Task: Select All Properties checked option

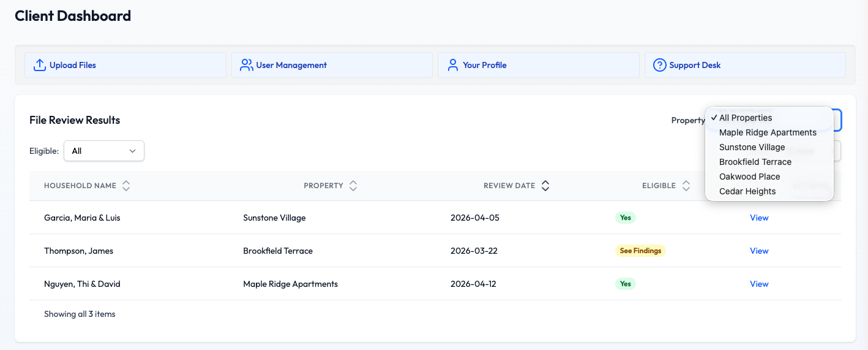Action: click(745, 118)
